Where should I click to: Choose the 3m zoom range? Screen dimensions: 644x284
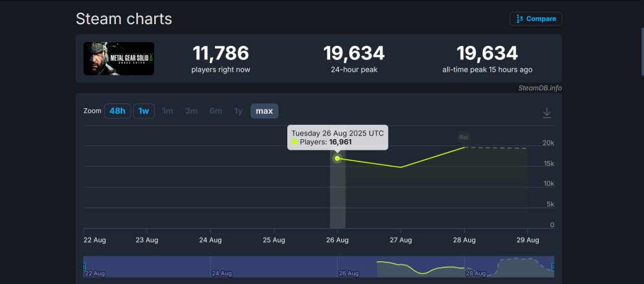click(191, 111)
